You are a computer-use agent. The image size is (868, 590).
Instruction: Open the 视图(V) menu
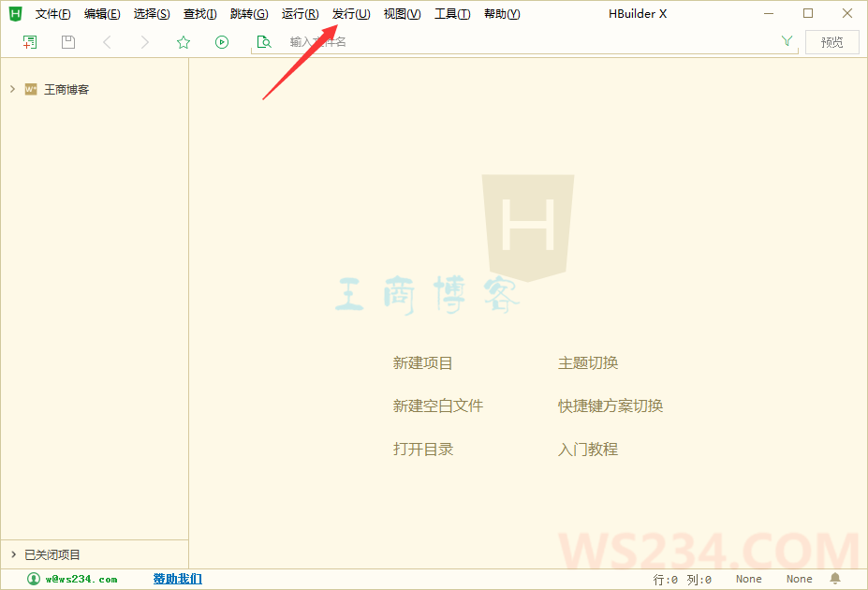pyautogui.click(x=402, y=14)
